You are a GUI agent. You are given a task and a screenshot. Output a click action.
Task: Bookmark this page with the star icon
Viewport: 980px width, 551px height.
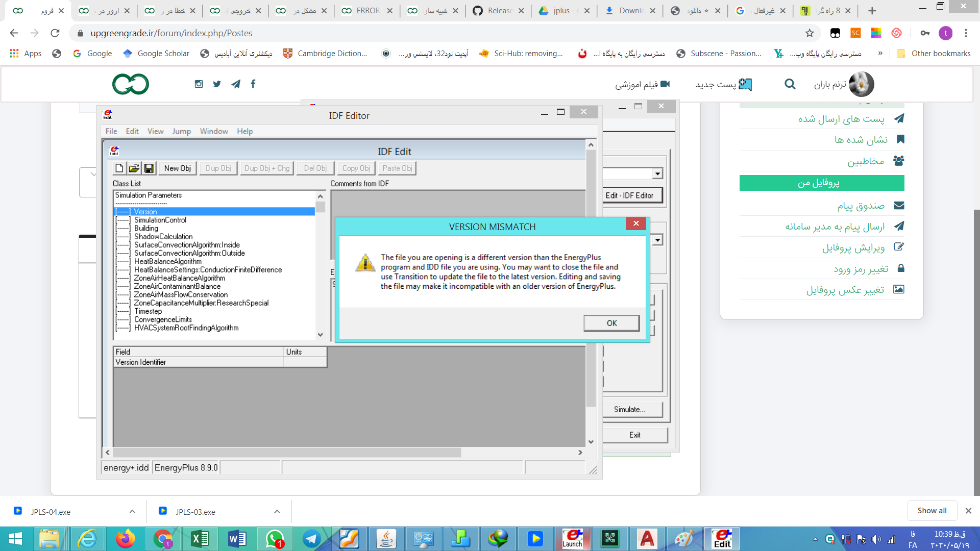click(x=810, y=33)
